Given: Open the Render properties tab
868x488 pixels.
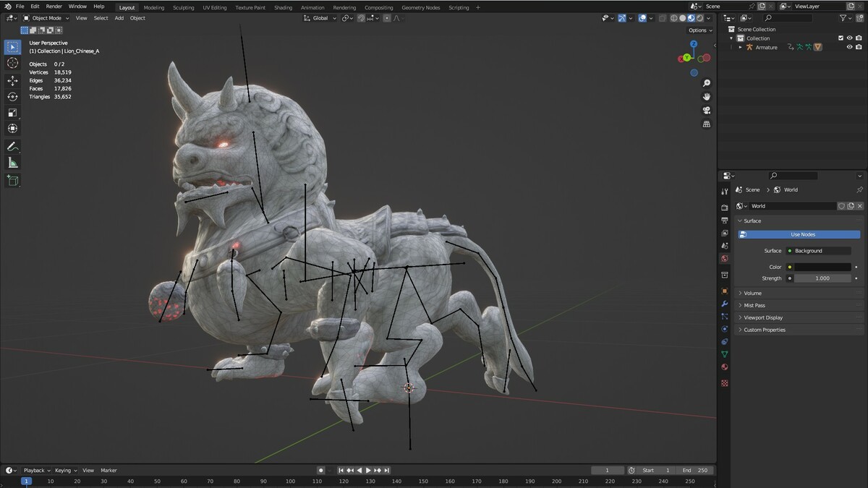Looking at the screenshot, I should pos(725,207).
